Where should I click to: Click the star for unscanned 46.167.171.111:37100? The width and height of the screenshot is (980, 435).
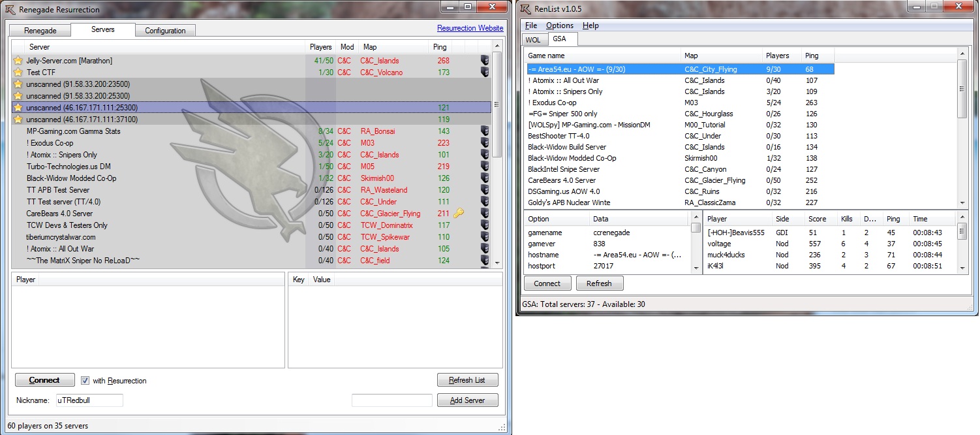18,120
